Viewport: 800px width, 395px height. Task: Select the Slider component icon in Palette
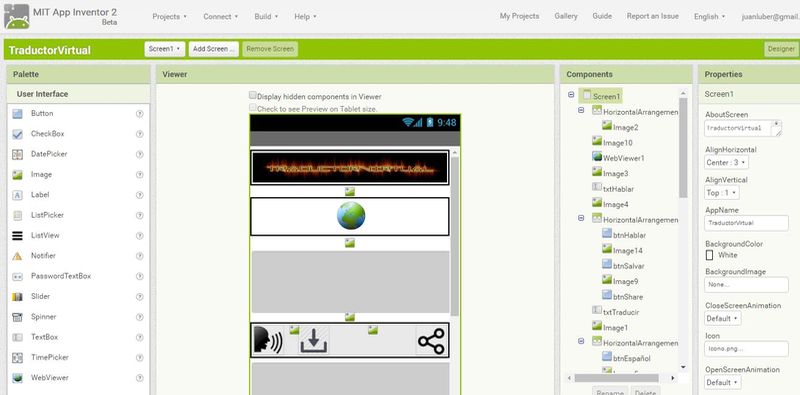(17, 297)
